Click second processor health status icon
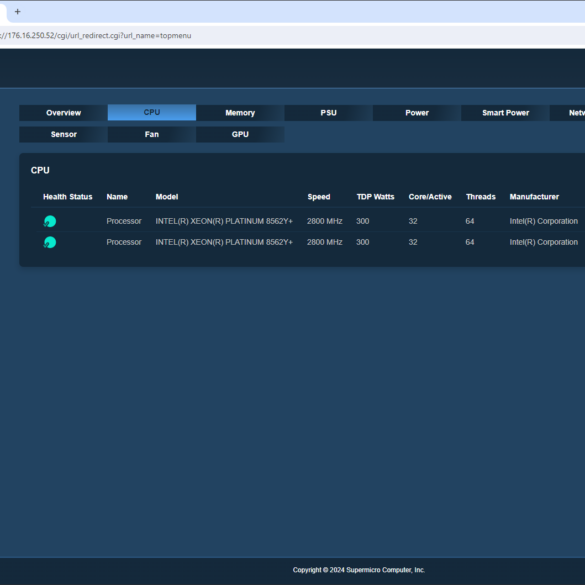The height and width of the screenshot is (585, 585). pyautogui.click(x=50, y=242)
